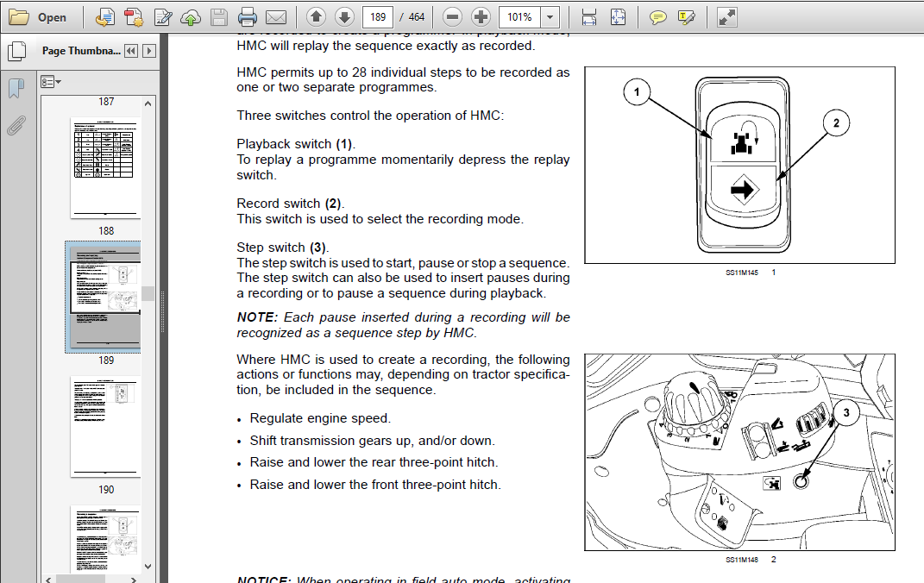Click thumbnail scrollbar down arrow
Screen dimensions: 924x583
pyautogui.click(x=148, y=567)
